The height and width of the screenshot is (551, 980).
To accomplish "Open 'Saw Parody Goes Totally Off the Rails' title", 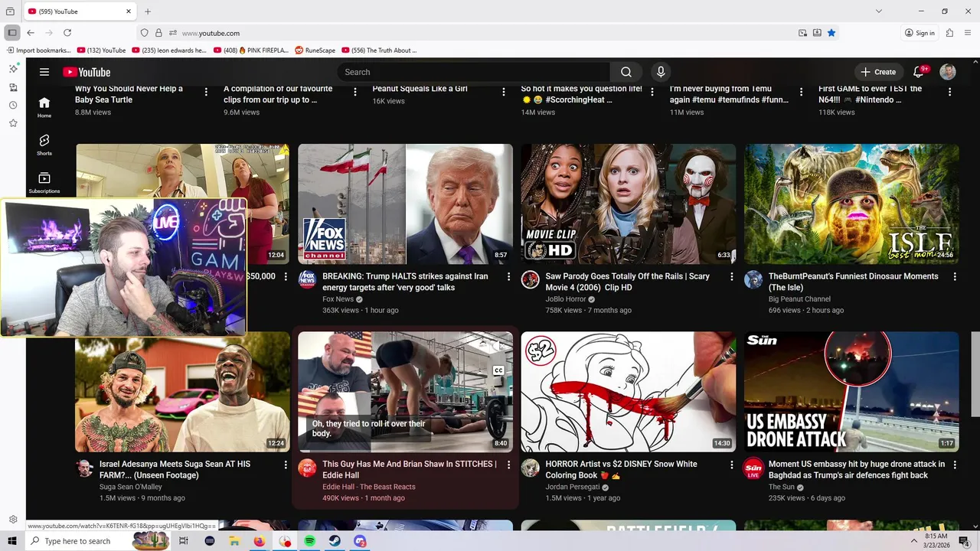I will 628,282.
